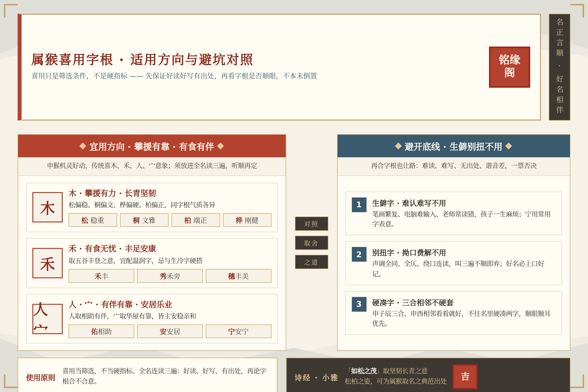Viewport: 588px width, 392px height.
Task: Click the heading 人·宀·有伴有靠·安居乐业
Action: tap(120, 304)
